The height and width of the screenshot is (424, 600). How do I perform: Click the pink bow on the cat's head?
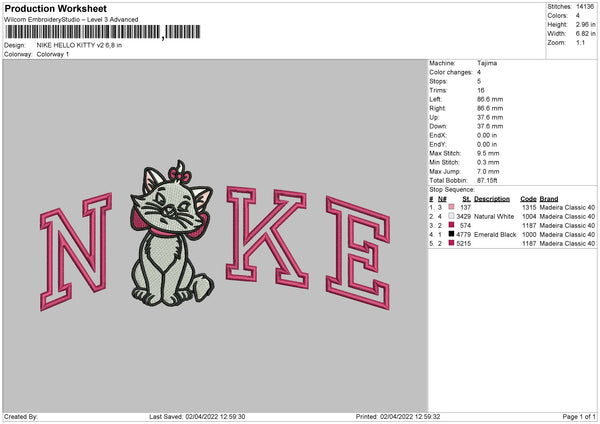[x=179, y=172]
